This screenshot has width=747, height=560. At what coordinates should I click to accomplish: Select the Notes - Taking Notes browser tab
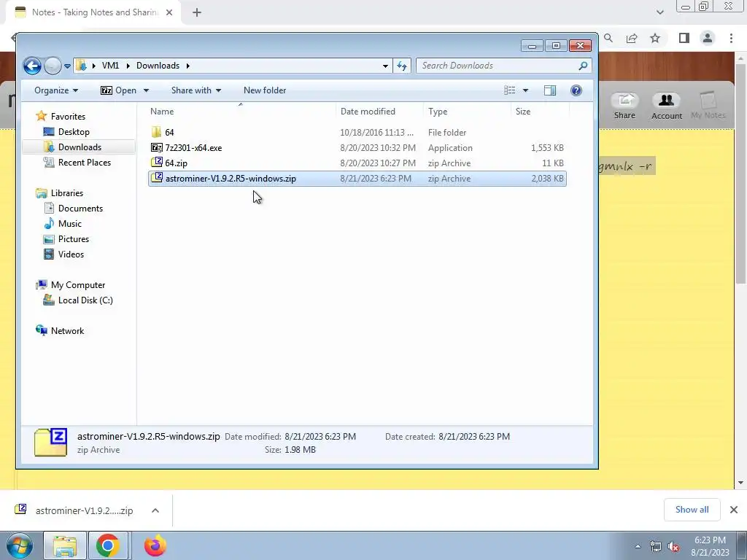(93, 12)
